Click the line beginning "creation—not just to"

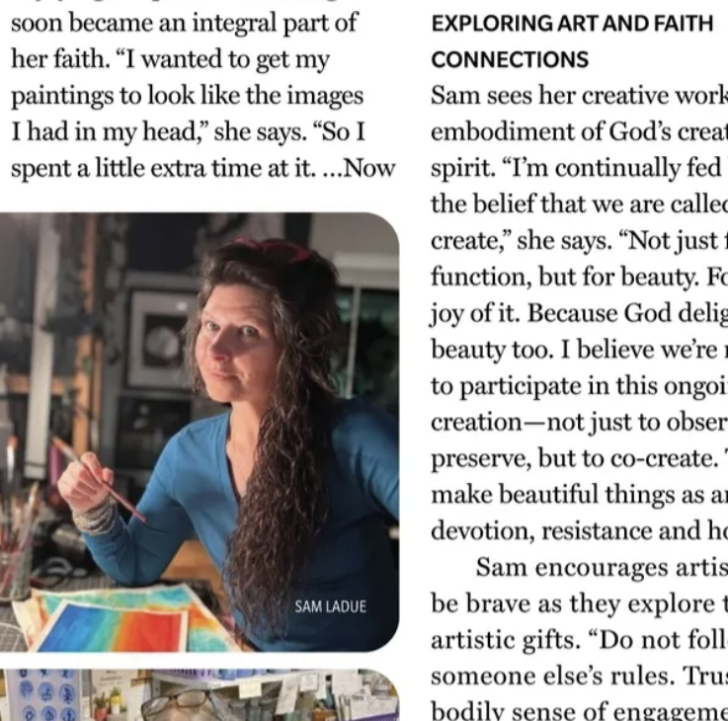(x=580, y=422)
